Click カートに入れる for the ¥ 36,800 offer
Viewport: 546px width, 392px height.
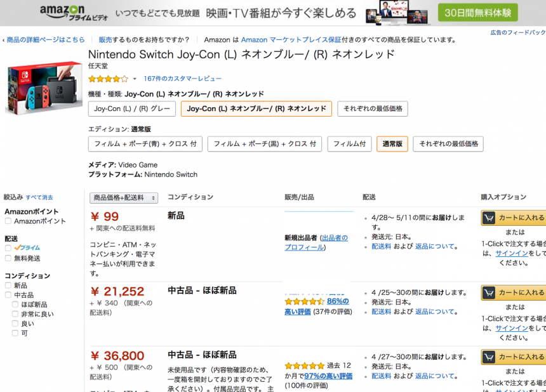coord(514,357)
